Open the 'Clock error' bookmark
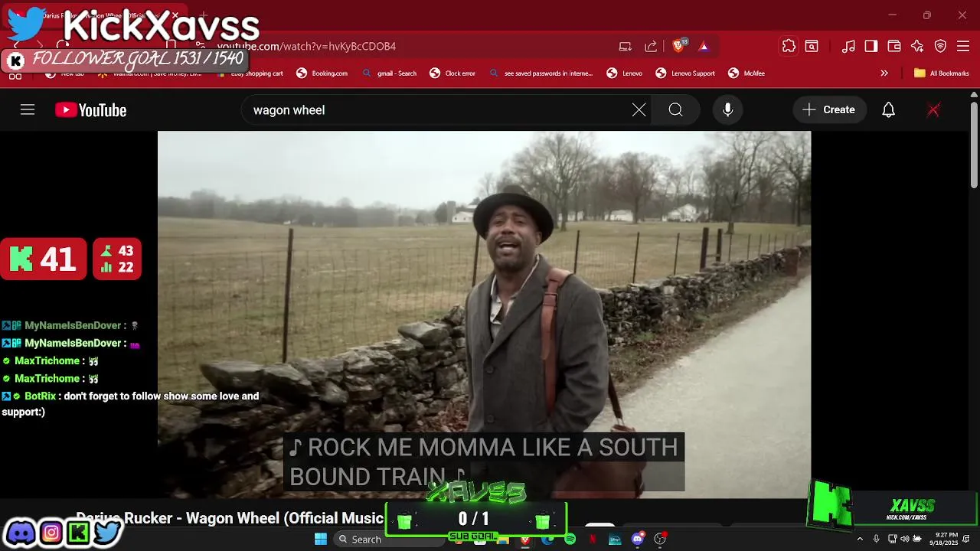 tap(452, 73)
